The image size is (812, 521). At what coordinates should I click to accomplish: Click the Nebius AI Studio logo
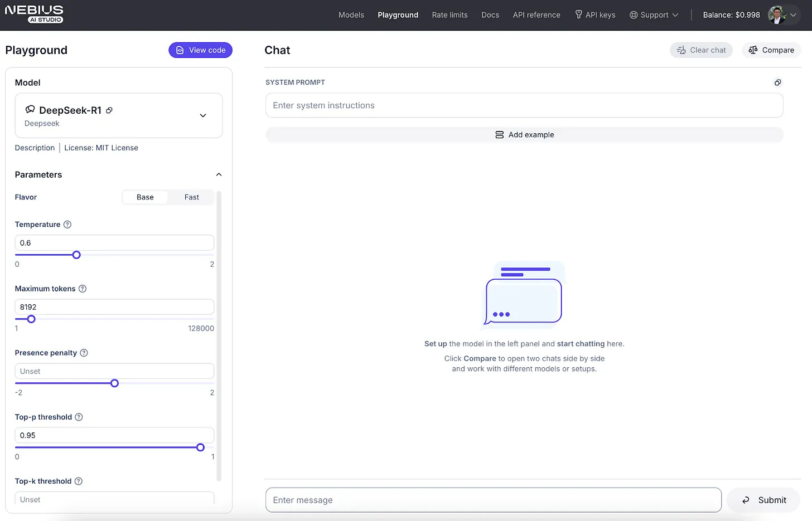click(x=34, y=14)
